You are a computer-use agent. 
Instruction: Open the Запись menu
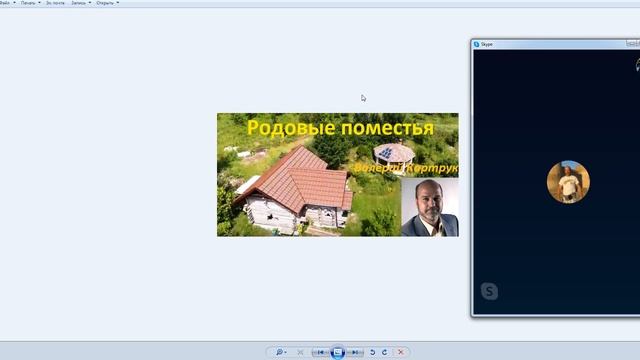coord(81,3)
